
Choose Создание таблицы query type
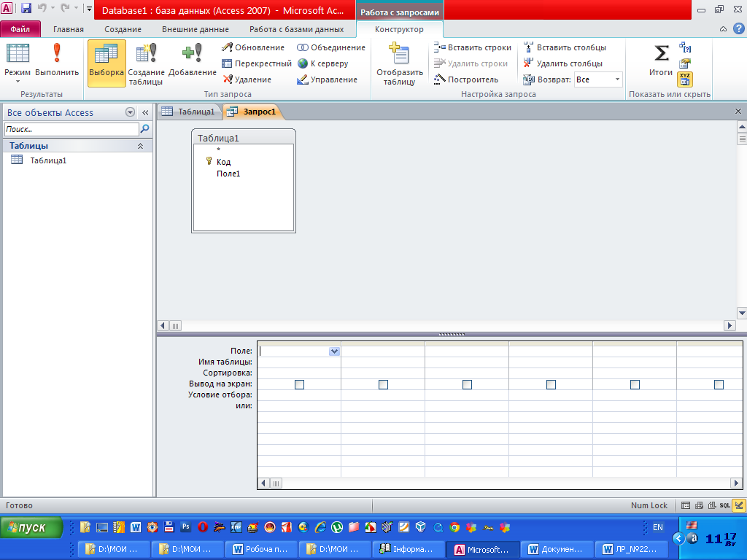(146, 64)
